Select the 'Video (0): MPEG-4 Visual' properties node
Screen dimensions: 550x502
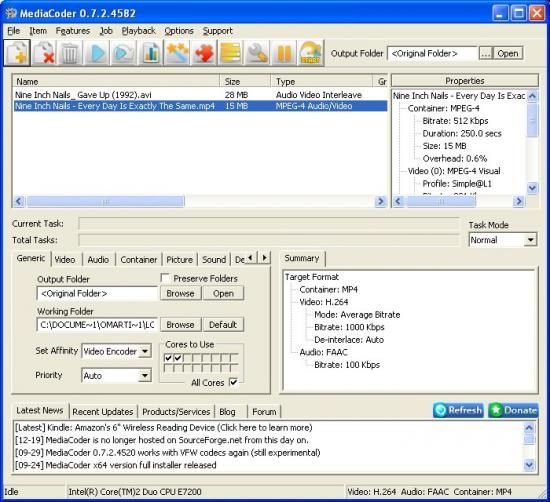(x=454, y=171)
